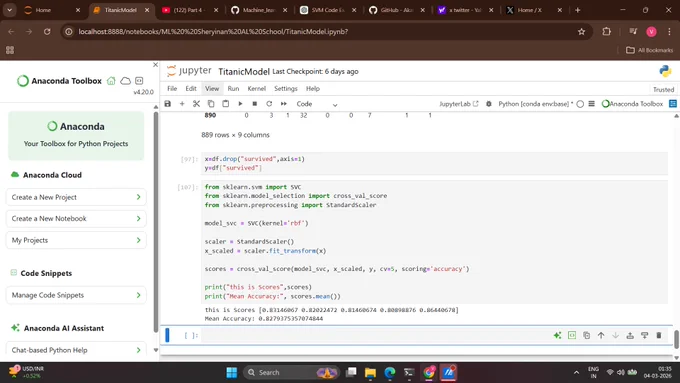680x383 pixels.
Task: Click the Anaconda AI sparkle icon in cell
Action: tap(557, 335)
